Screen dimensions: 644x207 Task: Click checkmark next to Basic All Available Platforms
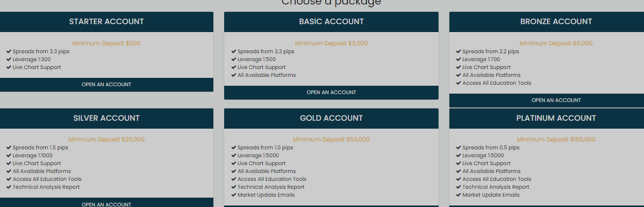click(x=234, y=75)
